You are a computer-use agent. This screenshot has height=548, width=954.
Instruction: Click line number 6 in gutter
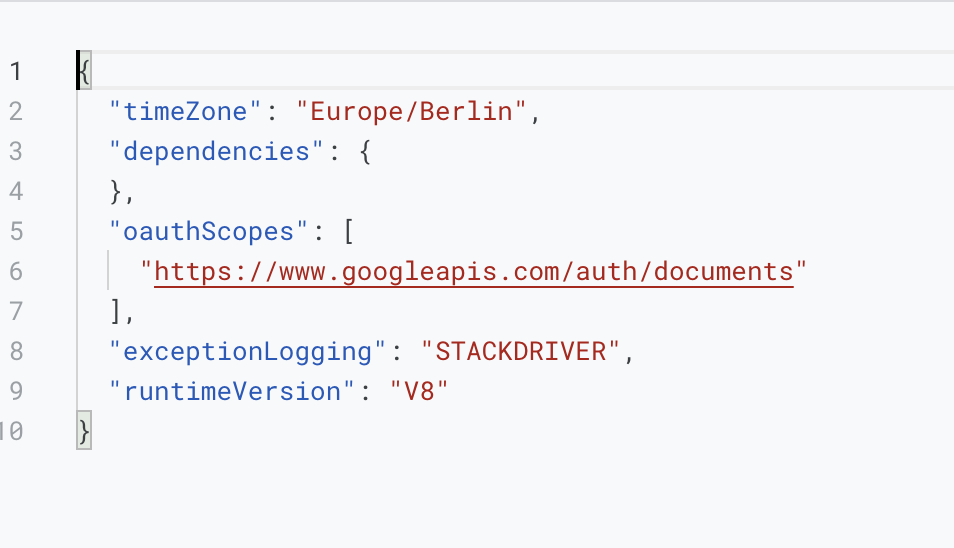tap(16, 271)
